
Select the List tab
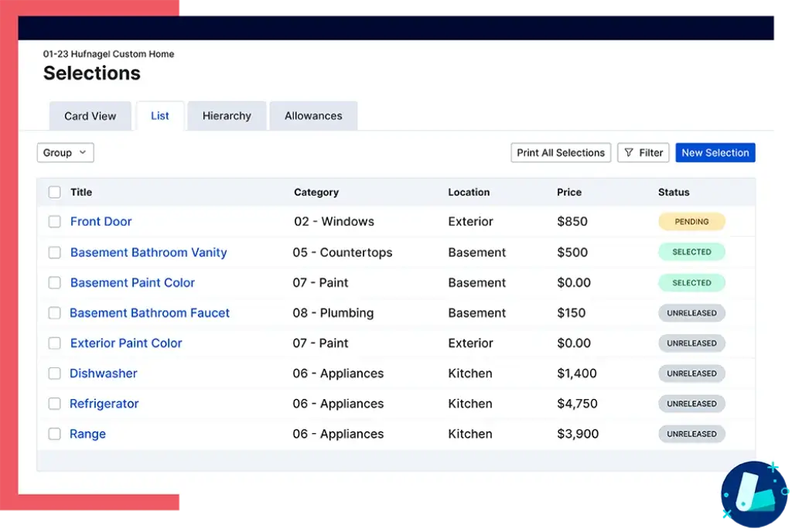[160, 115]
